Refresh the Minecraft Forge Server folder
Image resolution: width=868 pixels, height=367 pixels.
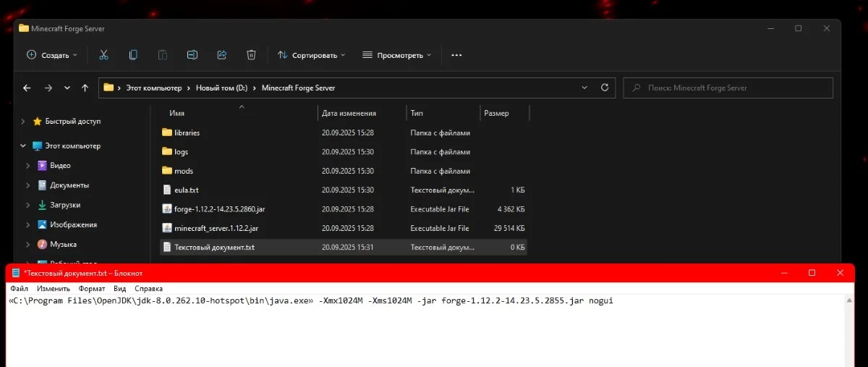[605, 88]
